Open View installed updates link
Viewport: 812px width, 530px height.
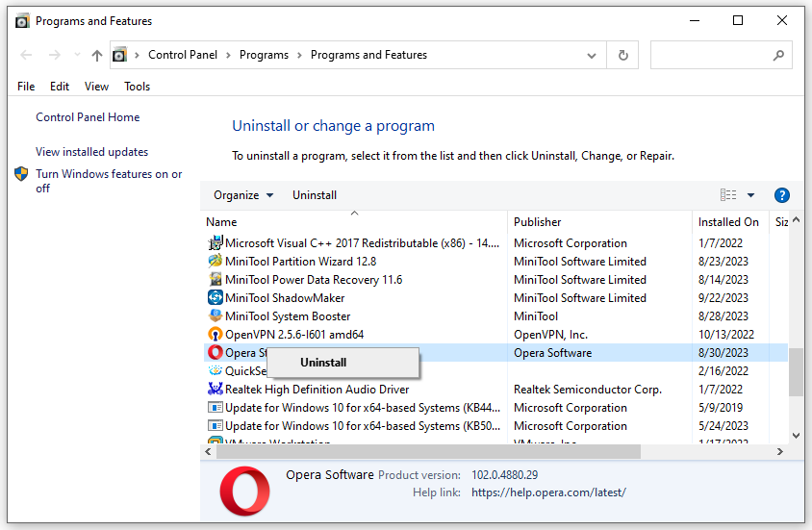point(91,152)
